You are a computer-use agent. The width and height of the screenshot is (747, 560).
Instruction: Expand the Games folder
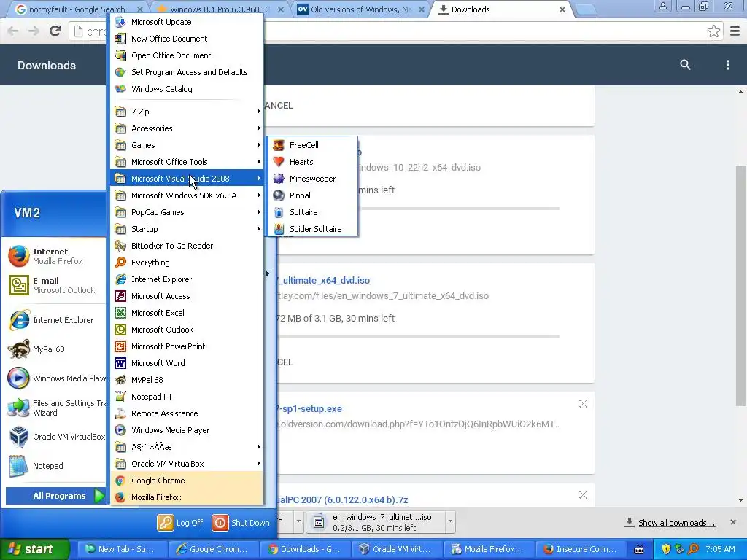[187, 145]
